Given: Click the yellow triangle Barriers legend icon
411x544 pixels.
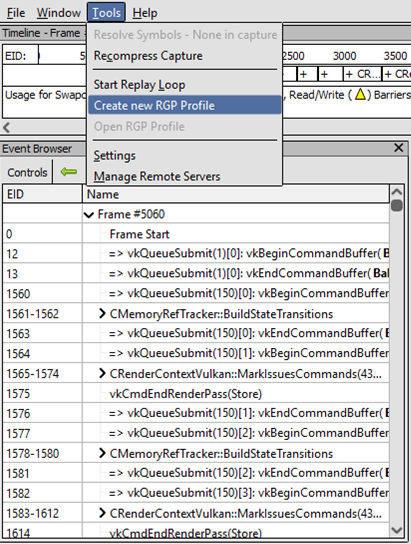Looking at the screenshot, I should [x=361, y=94].
